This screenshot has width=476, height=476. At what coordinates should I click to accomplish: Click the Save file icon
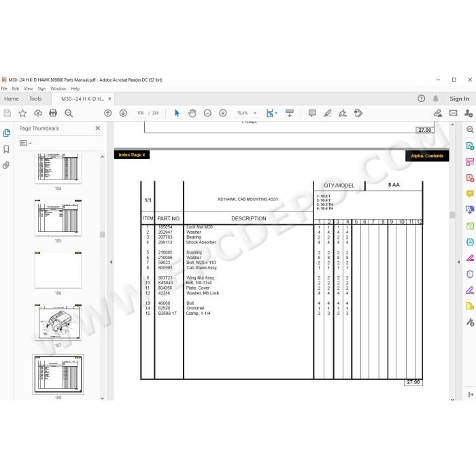coord(7,114)
